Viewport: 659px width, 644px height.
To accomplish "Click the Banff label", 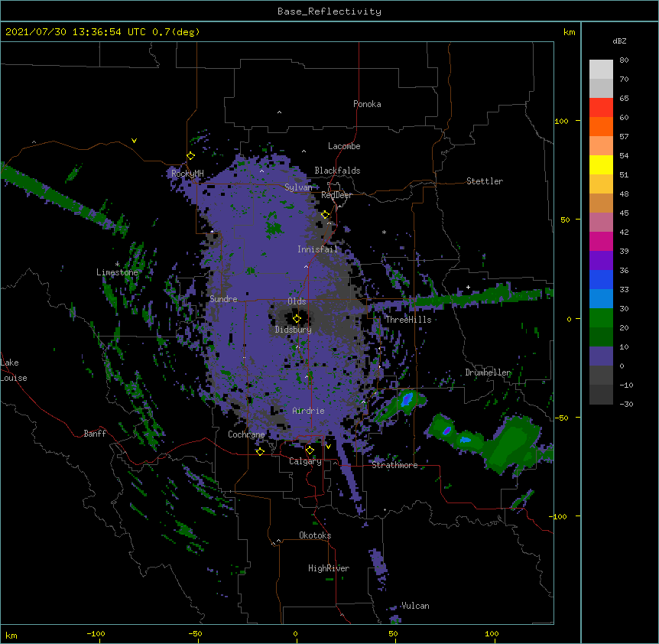I will 95,434.
